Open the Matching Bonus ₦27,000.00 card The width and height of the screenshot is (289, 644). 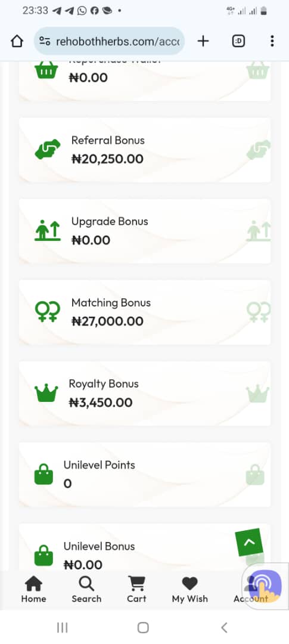coord(144,312)
